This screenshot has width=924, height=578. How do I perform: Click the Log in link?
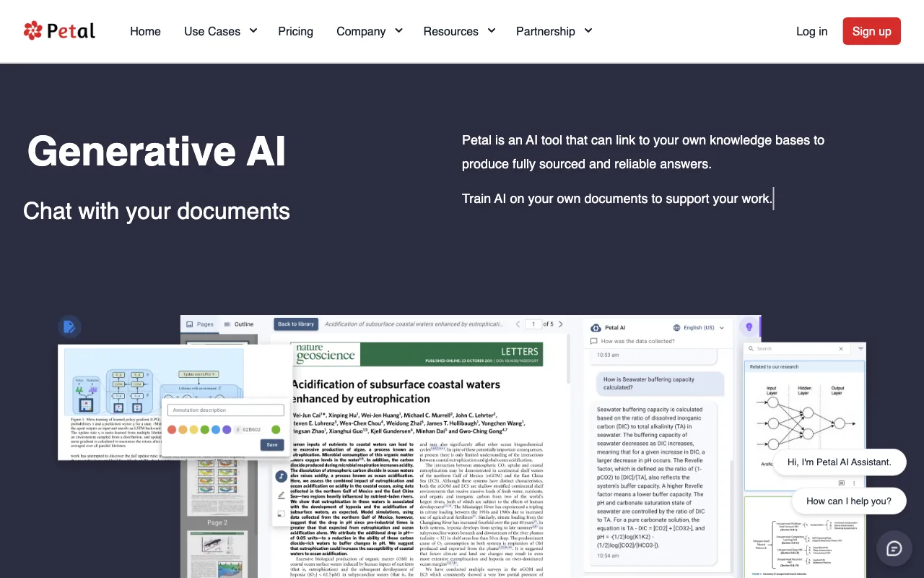click(x=811, y=31)
